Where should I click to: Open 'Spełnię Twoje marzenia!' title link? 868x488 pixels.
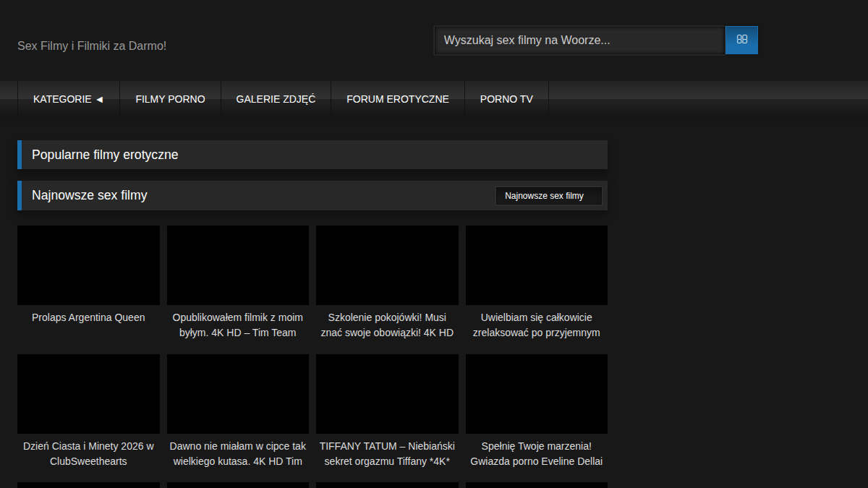[537, 454]
